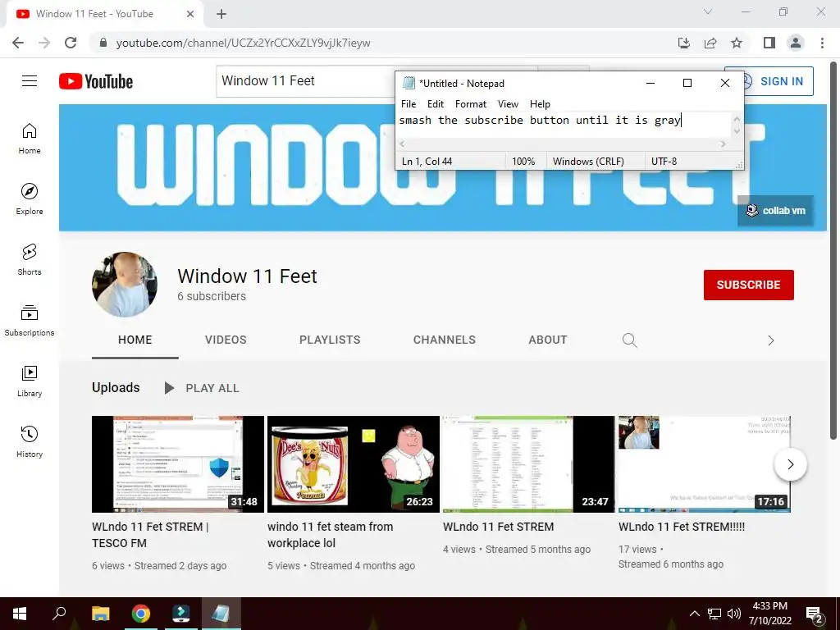View site info via the padlock icon
Viewport: 840px width, 630px height.
click(103, 43)
